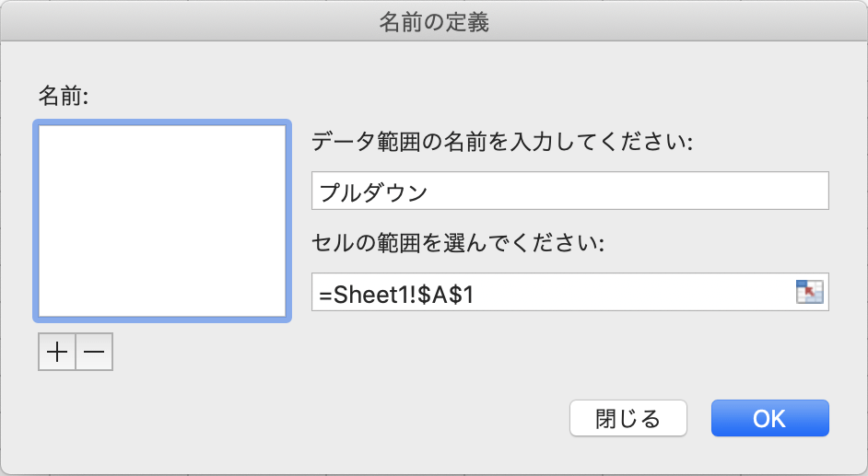This screenshot has height=476, width=868.
Task: Select the names list under 名前:
Action: coord(162,221)
